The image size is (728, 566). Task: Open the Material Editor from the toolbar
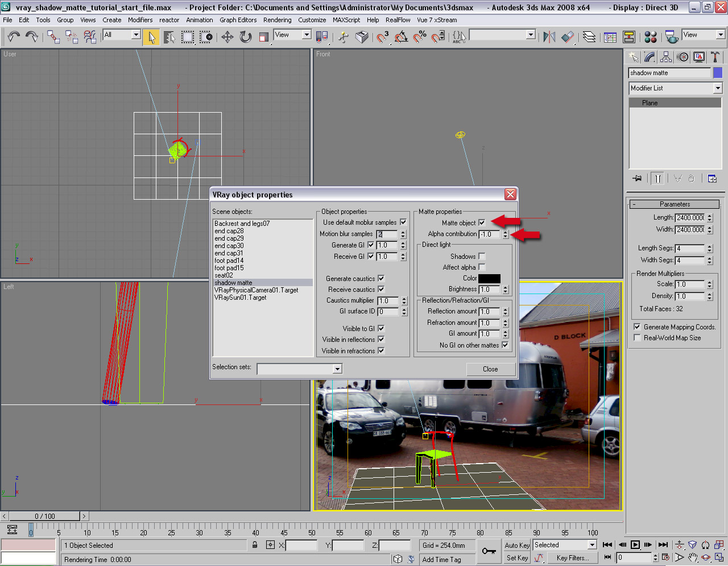click(651, 38)
